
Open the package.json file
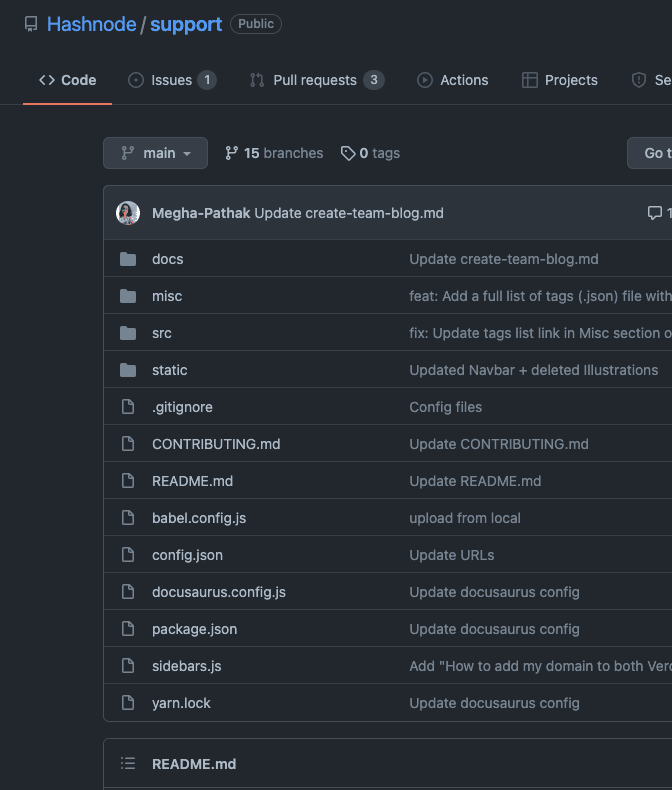point(194,629)
